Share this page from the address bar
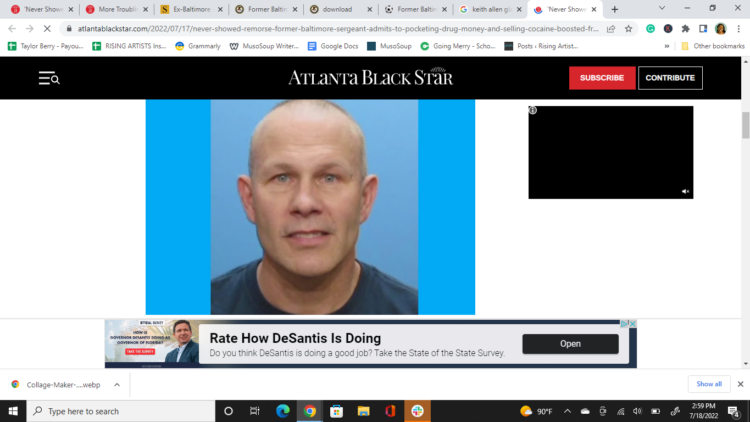 coord(611,29)
